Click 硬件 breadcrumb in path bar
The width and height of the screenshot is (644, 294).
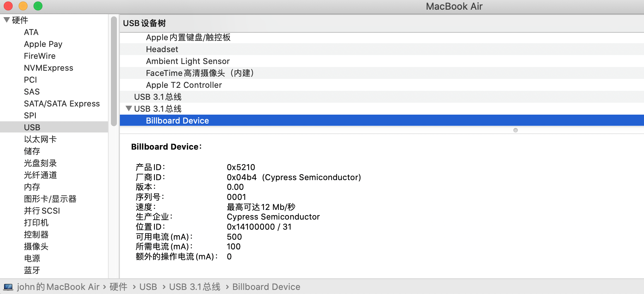118,287
